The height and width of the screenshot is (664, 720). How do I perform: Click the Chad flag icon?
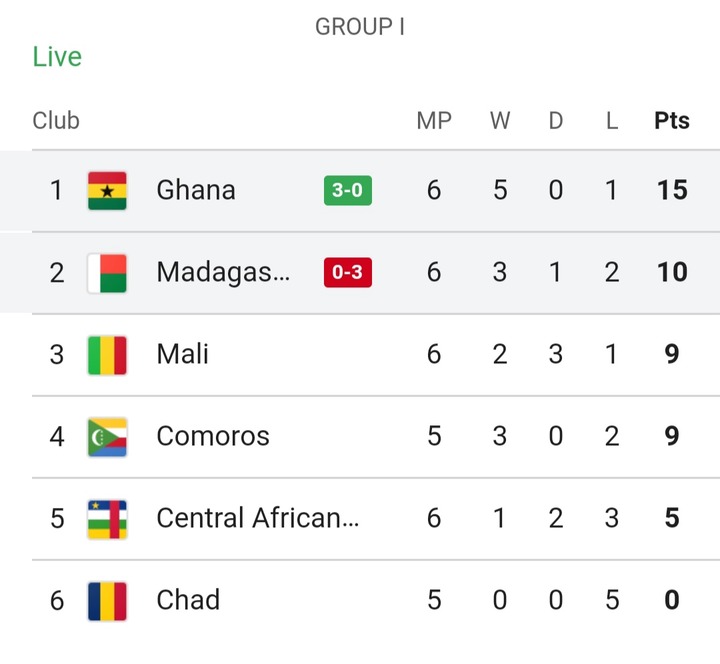tap(107, 601)
